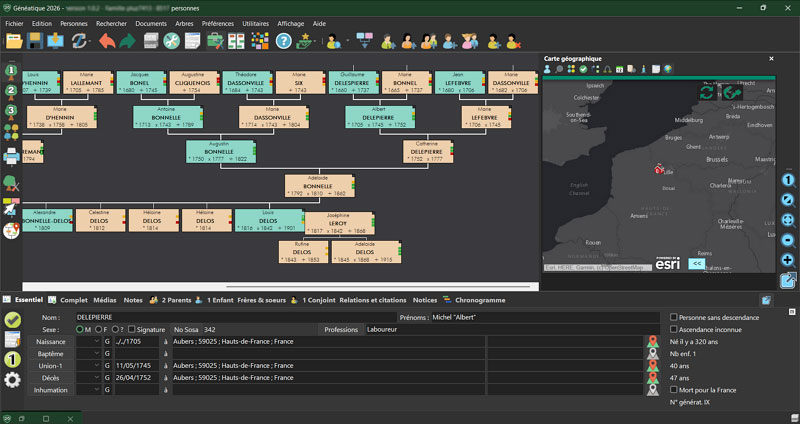The height and width of the screenshot is (424, 800).
Task: Open the blue help question mark icon
Action: [284, 41]
